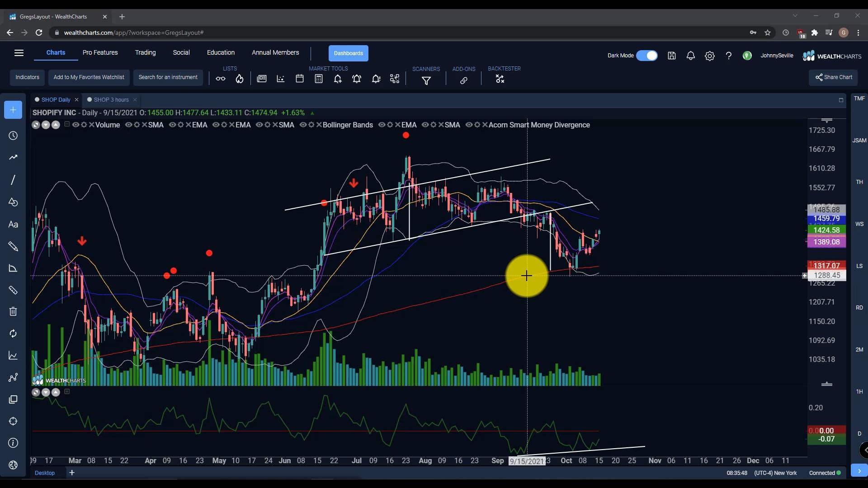Open the news feed icon in Market Tools
The image size is (868, 488).
pyautogui.click(x=262, y=79)
